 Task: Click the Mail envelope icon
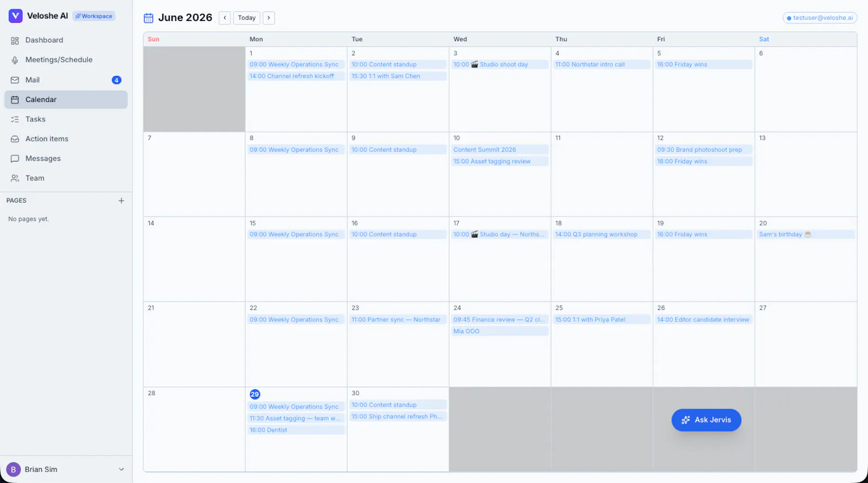pyautogui.click(x=15, y=80)
